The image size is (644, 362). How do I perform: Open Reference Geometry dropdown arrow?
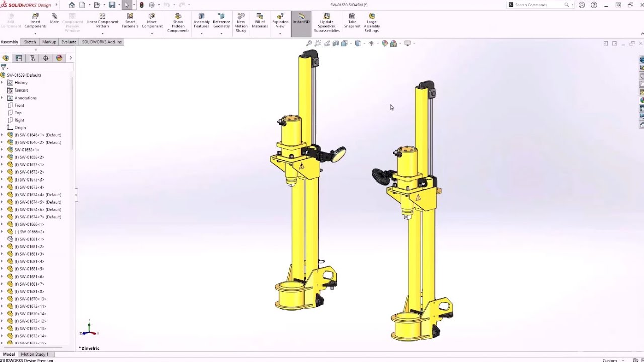[x=221, y=34]
